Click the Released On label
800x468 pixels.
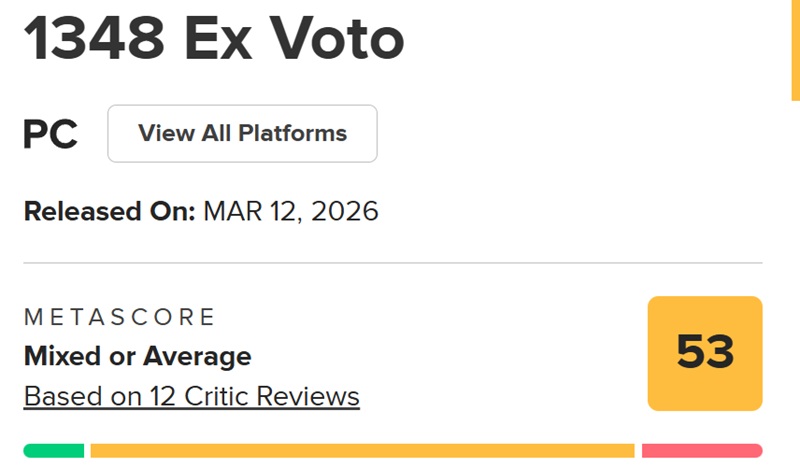click(x=109, y=212)
